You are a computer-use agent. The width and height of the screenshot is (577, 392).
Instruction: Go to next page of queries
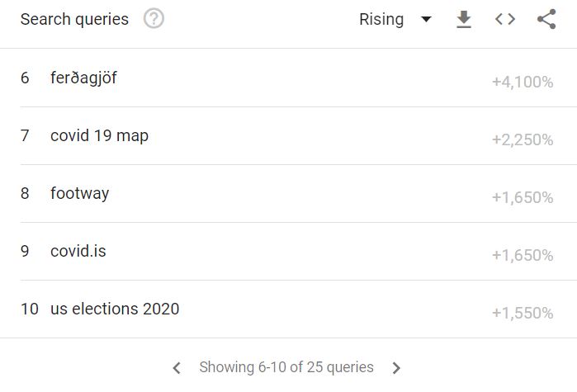(x=396, y=367)
